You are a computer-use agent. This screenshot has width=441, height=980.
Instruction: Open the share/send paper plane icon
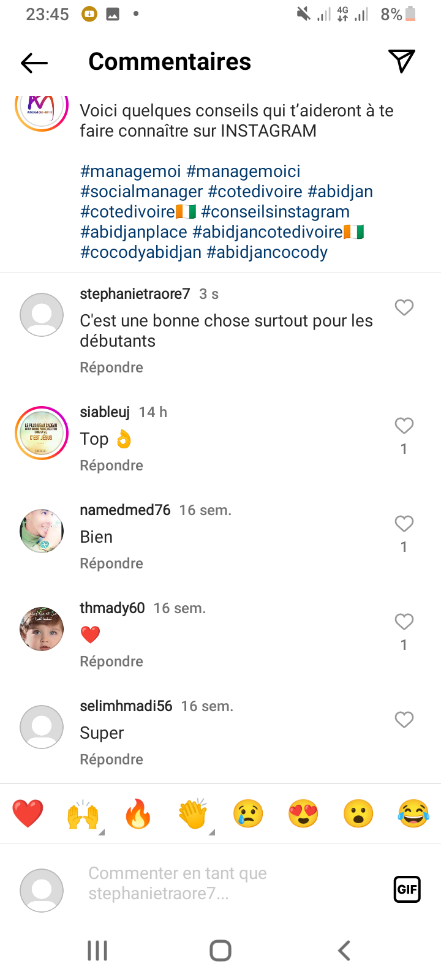402,61
